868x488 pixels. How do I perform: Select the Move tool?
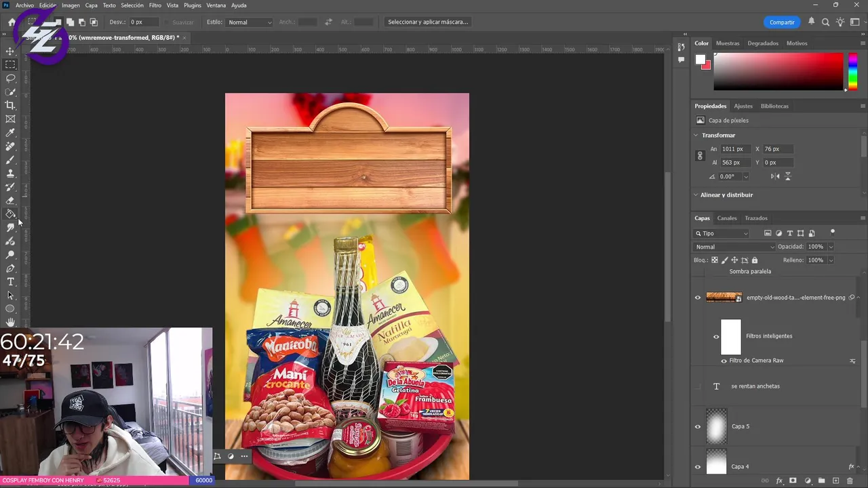(10, 51)
